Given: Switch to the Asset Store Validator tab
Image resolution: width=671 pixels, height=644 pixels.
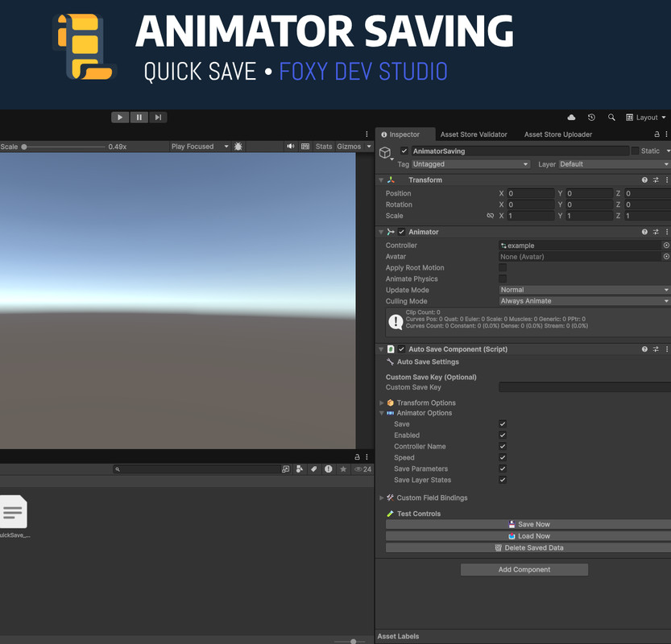Looking at the screenshot, I should 474,134.
